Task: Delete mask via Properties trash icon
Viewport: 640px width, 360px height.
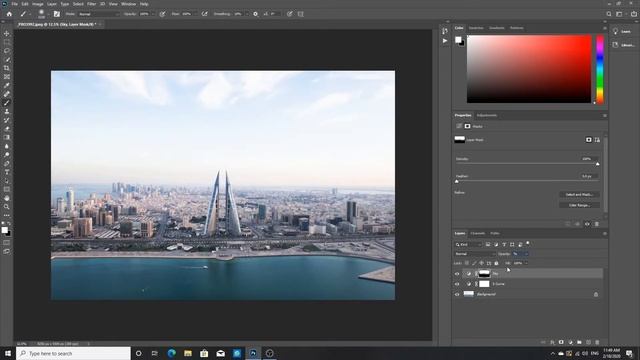Action: coord(597,224)
